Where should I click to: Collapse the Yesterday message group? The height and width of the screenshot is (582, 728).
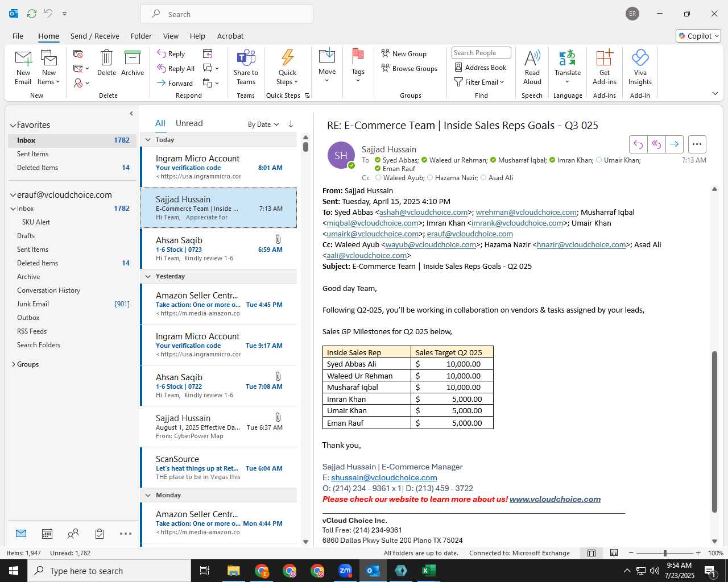(148, 276)
